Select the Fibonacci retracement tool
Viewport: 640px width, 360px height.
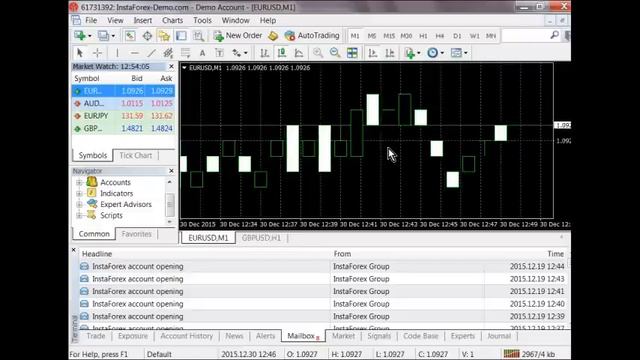(185, 53)
